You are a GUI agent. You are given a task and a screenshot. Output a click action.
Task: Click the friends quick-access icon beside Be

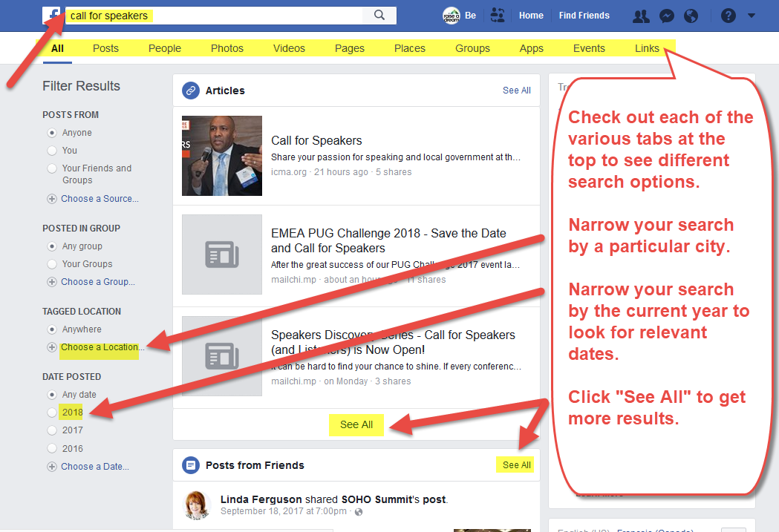tap(498, 16)
